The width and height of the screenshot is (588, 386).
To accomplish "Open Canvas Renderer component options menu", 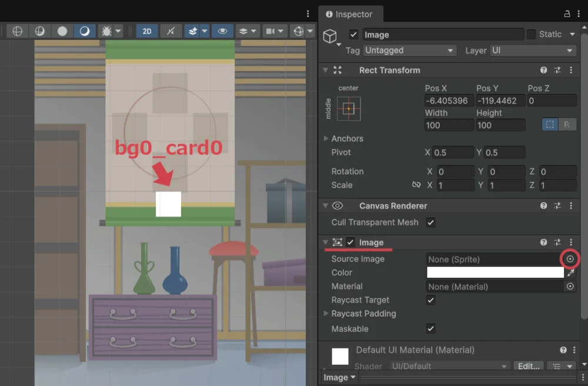I will click(x=571, y=206).
